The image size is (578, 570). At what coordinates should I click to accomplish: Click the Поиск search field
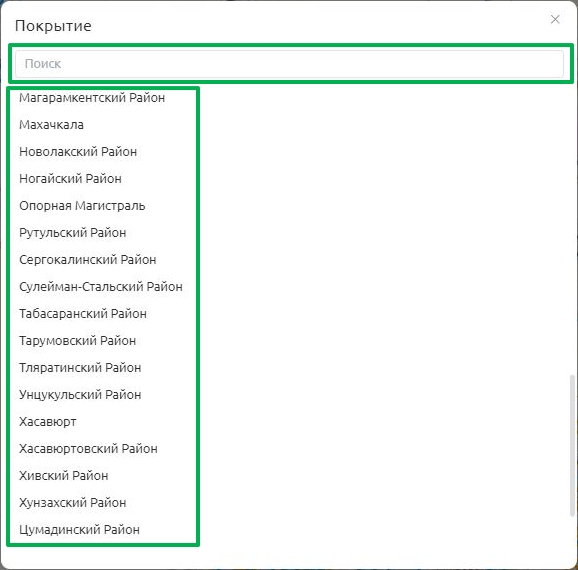click(289, 63)
